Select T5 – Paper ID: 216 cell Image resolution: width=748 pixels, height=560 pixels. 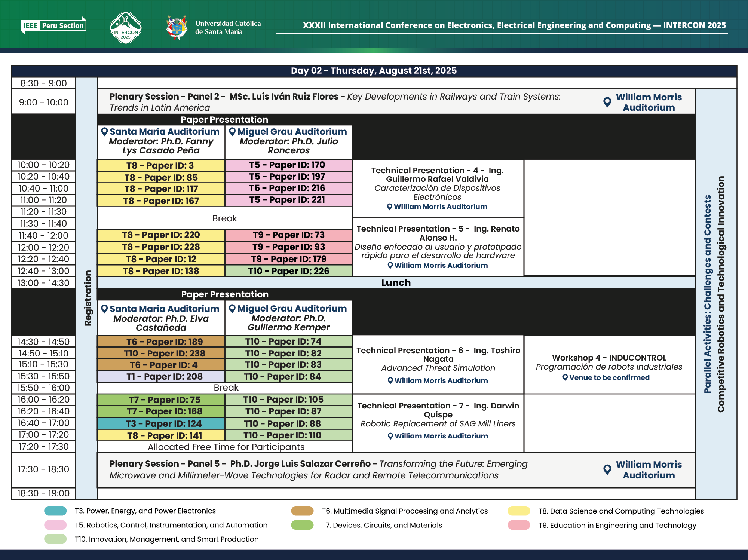click(x=289, y=188)
